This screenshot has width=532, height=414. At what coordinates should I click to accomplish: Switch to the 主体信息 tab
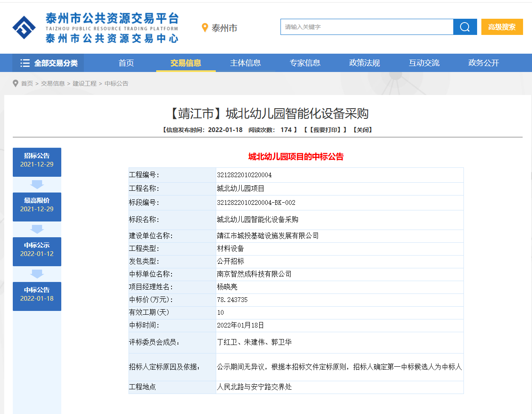coord(246,63)
